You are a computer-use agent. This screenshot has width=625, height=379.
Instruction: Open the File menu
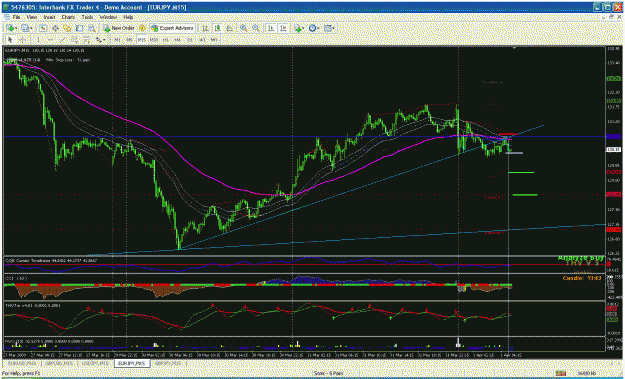[16, 18]
